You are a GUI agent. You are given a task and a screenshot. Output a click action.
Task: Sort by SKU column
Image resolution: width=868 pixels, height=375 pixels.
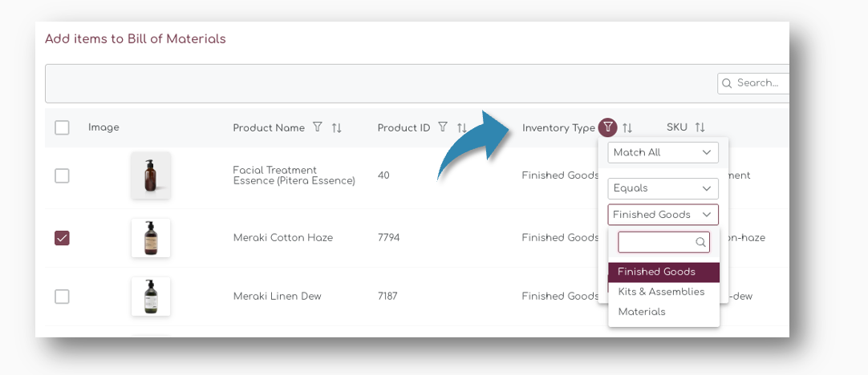click(700, 127)
